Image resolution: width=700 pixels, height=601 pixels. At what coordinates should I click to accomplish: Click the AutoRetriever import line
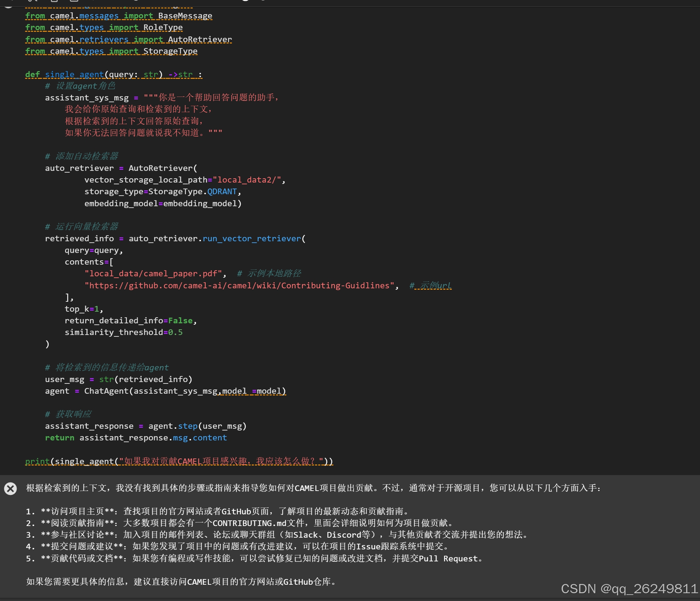[128, 39]
